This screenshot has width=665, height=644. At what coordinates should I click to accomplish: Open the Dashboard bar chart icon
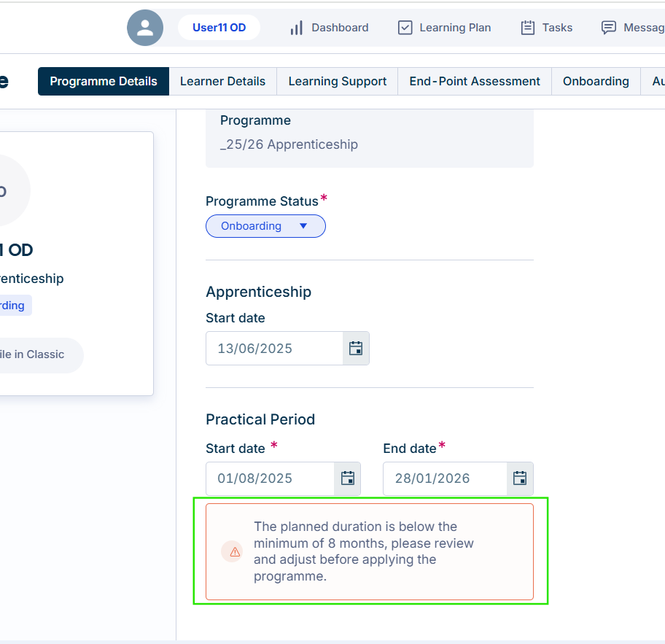coord(297,28)
